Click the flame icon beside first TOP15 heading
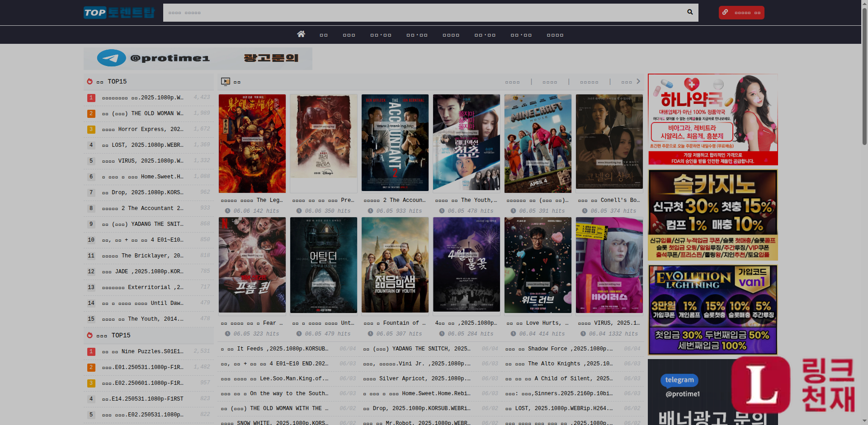868x425 pixels. click(90, 81)
